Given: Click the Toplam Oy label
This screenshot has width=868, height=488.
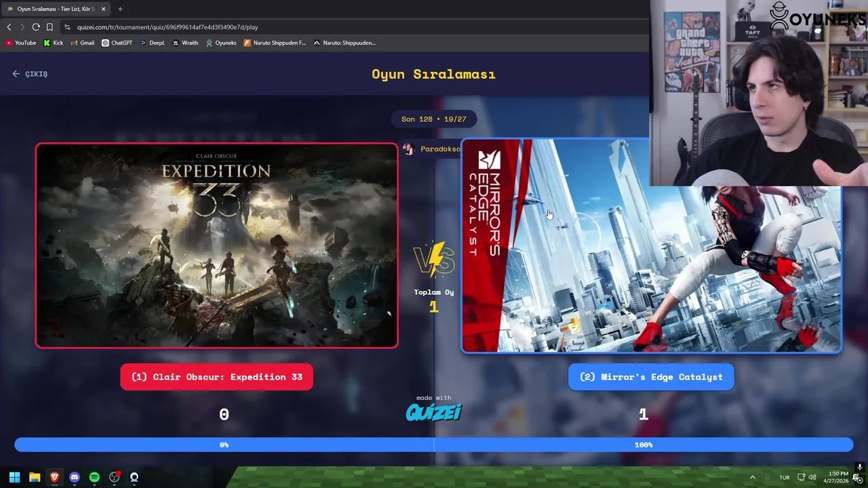Looking at the screenshot, I should [434, 292].
